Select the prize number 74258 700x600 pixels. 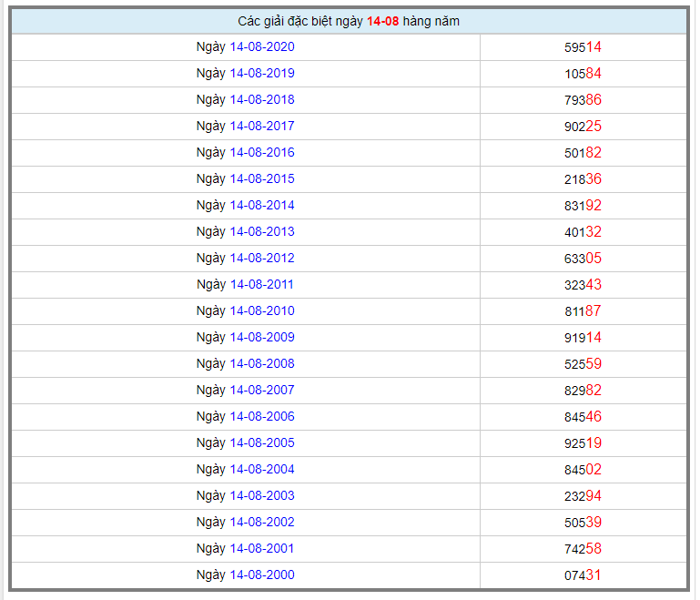[583, 548]
